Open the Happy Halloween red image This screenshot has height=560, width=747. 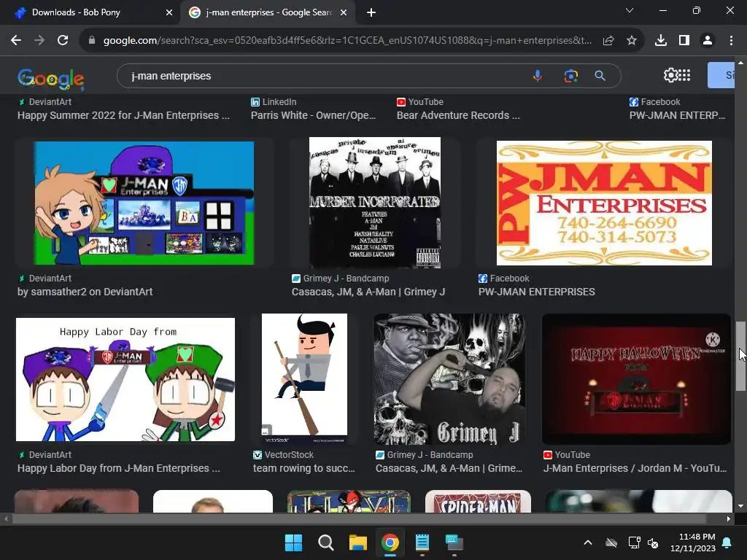coord(636,379)
